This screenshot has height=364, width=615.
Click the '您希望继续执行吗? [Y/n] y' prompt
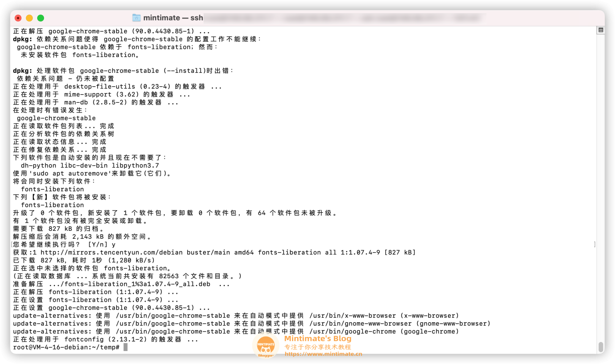(64, 244)
